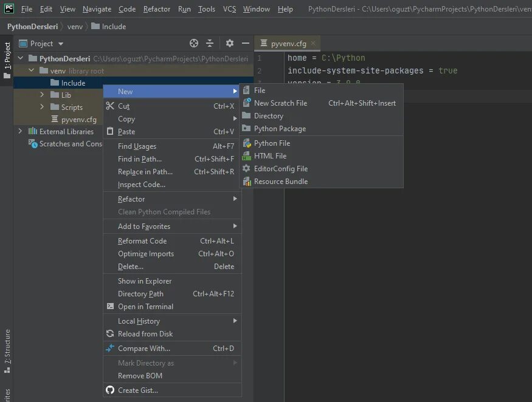Collapse the venv folder node

[32, 70]
